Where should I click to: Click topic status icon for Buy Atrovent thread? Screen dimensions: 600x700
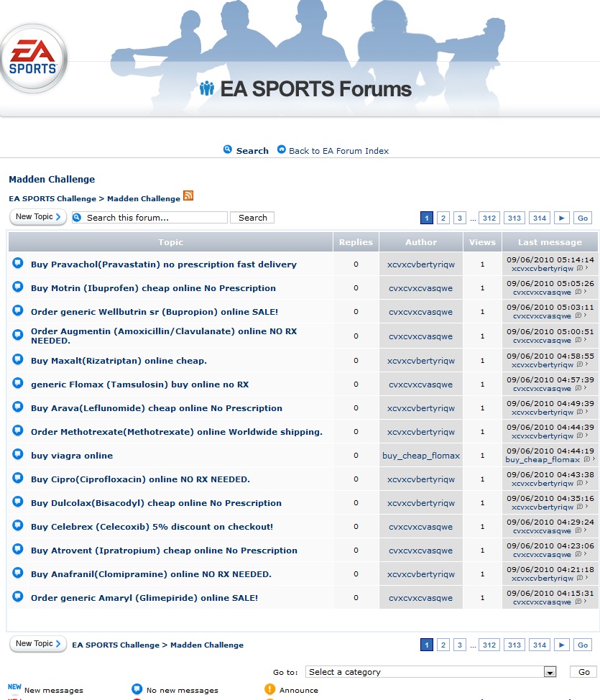click(18, 548)
